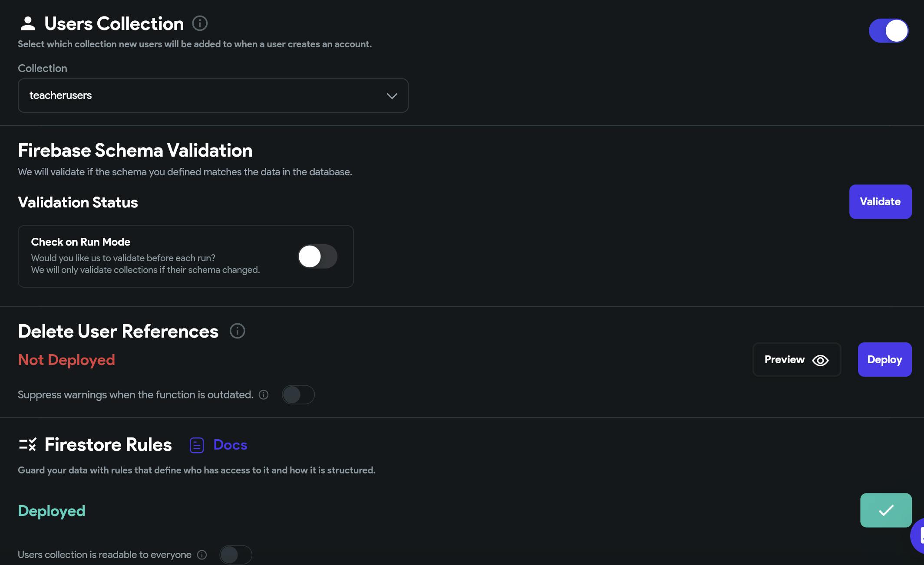Click info icon beside Delete User References
This screenshot has width=924, height=565.
pyautogui.click(x=237, y=331)
